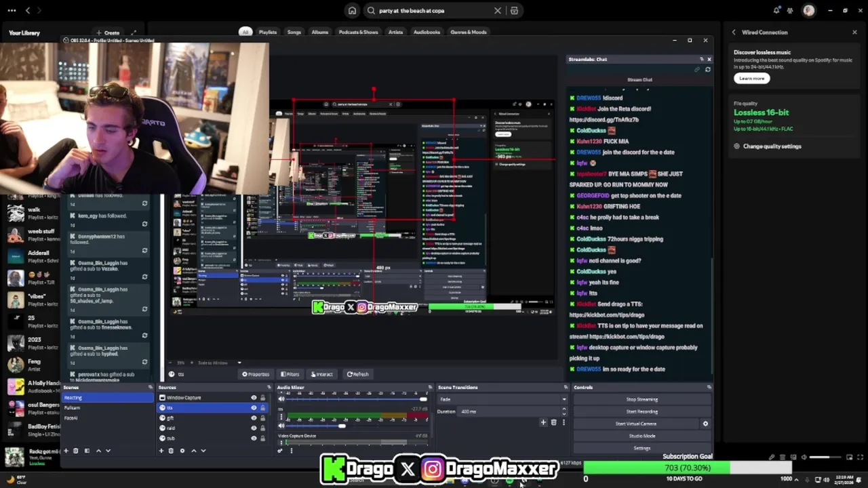Open OBS Settings from Controls
This screenshot has width=868, height=488.
coord(642,448)
